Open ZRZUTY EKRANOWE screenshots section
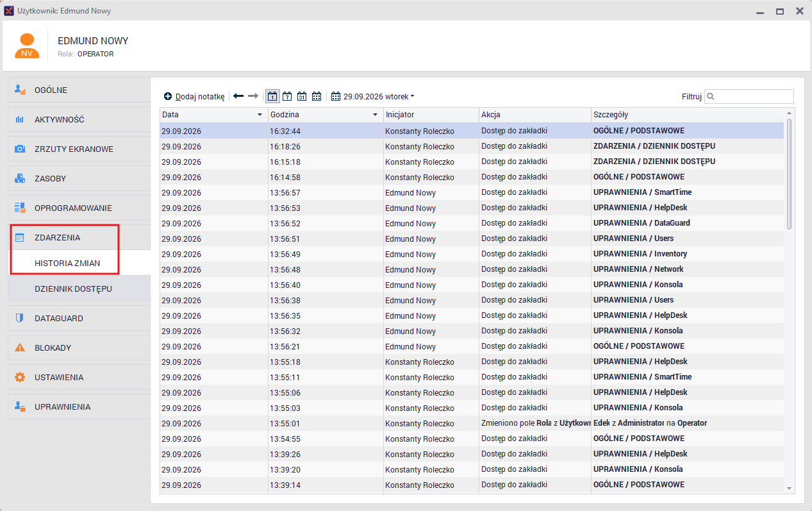The height and width of the screenshot is (511, 812). [79, 149]
